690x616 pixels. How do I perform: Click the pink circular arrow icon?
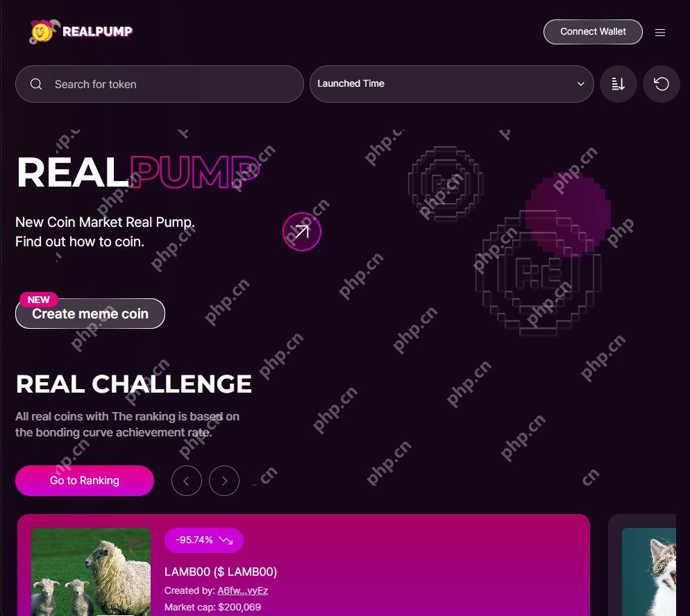pyautogui.click(x=302, y=231)
